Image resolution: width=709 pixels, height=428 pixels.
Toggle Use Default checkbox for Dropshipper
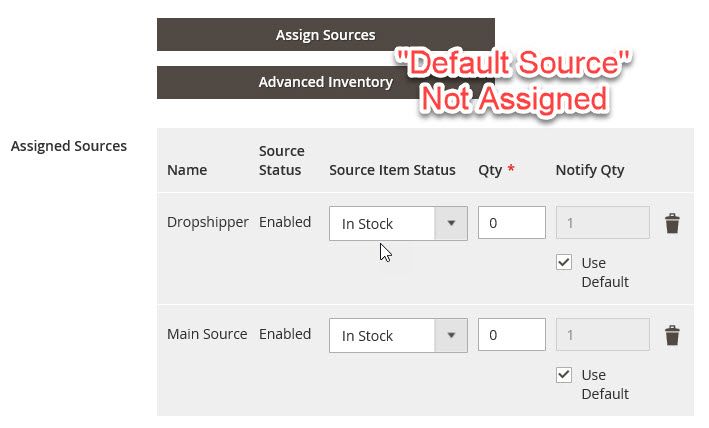(566, 263)
